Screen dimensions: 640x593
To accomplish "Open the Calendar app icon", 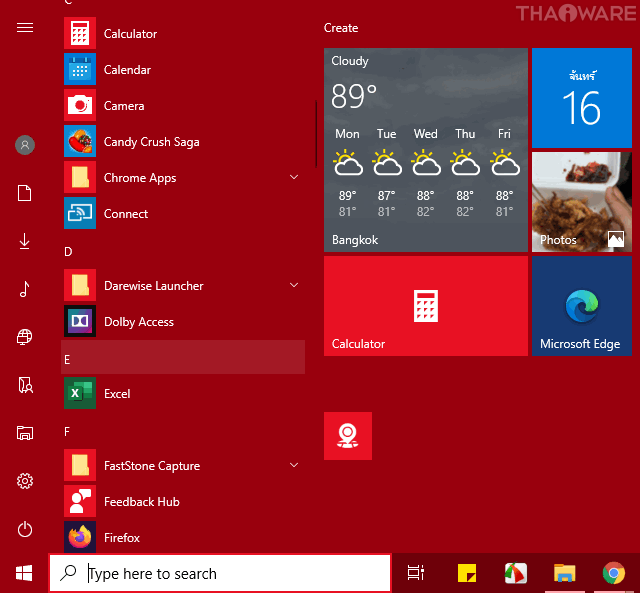I will (80, 69).
